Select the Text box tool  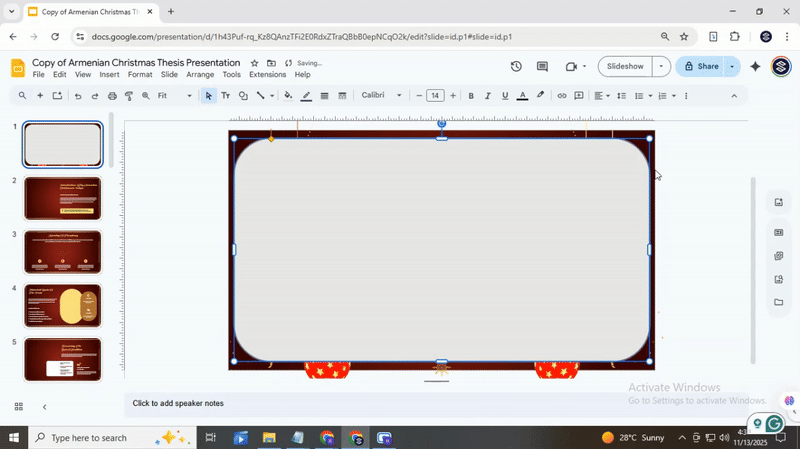(x=225, y=96)
